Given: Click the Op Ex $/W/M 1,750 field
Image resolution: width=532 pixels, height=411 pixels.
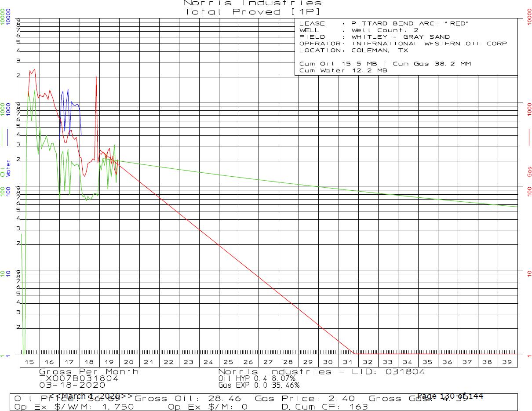Looking at the screenshot, I should coord(74,407).
